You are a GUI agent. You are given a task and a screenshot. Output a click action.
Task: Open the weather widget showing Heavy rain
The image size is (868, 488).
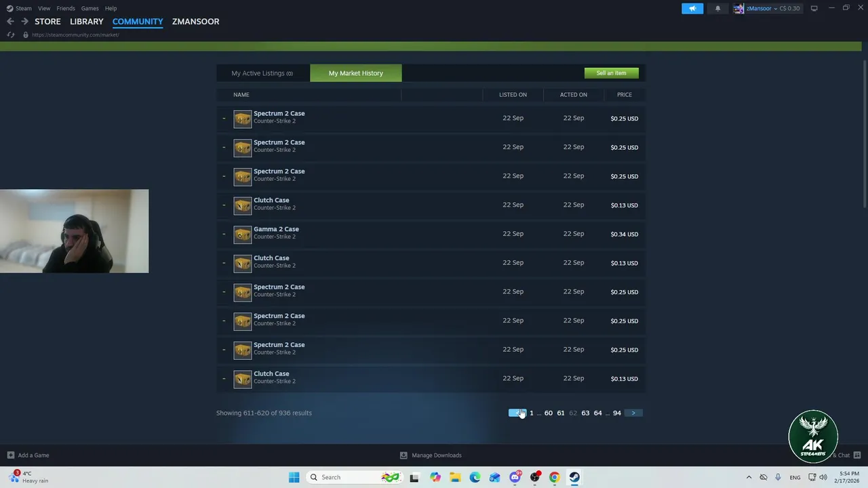click(28, 477)
